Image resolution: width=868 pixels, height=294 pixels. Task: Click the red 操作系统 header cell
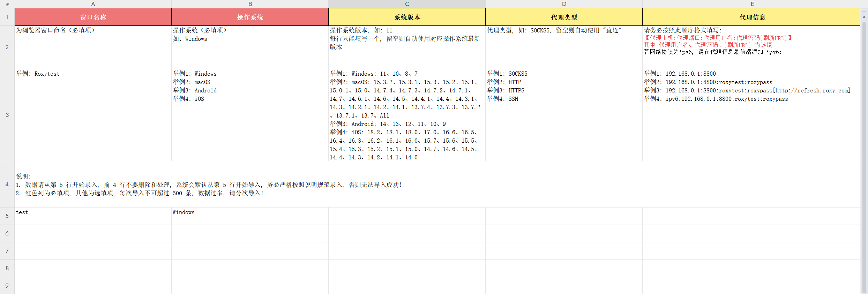point(250,17)
